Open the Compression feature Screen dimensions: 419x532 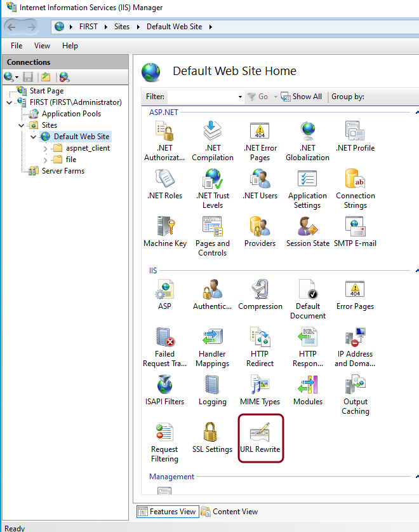[x=260, y=295]
